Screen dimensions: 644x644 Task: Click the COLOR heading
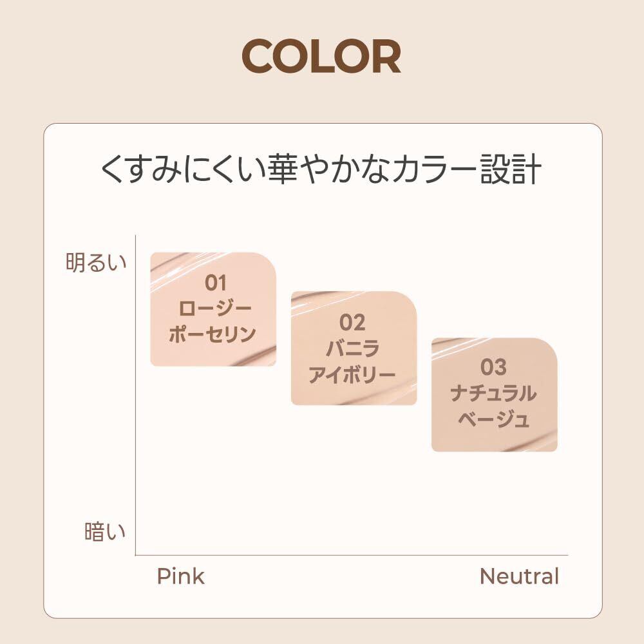[321, 57]
